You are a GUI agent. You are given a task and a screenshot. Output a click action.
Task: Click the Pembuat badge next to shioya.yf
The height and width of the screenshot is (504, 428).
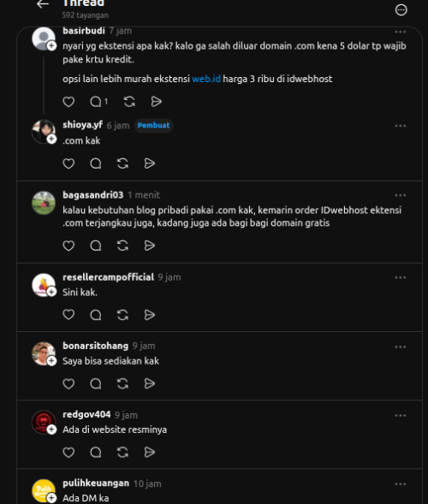pyautogui.click(x=153, y=125)
